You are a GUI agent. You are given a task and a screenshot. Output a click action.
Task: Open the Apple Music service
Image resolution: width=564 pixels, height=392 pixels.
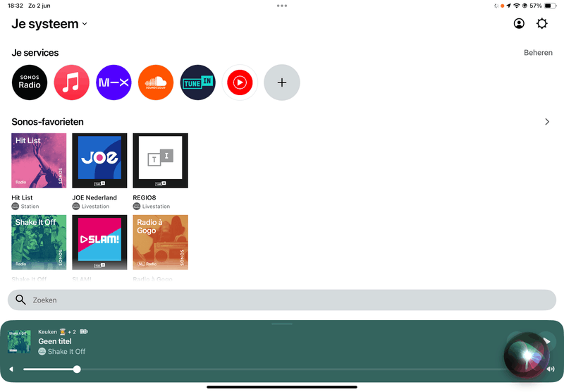72,82
